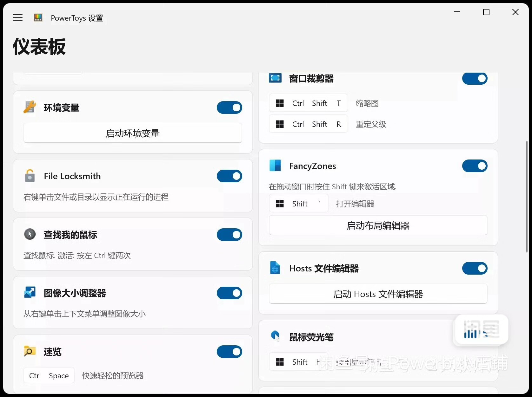Click Windows key icon in FancyZones Shift ` shortcut
The width and height of the screenshot is (532, 397).
pyautogui.click(x=280, y=204)
